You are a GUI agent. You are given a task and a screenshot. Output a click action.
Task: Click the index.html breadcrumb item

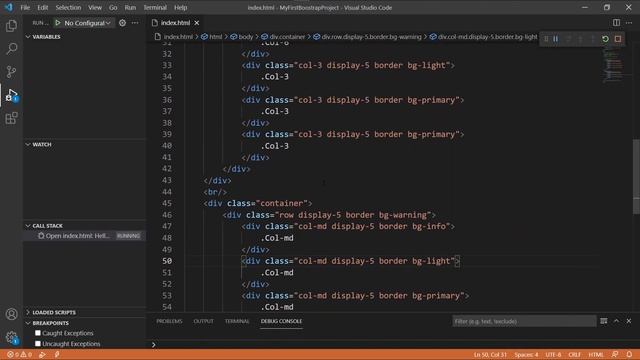pos(174,37)
